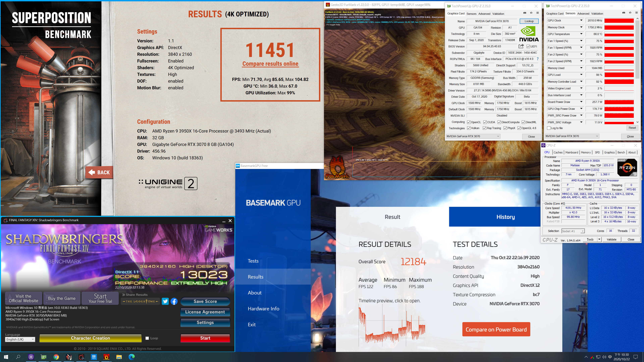Show hidden tray icons chevron
Viewport: 644px width, 362px height.
tap(586, 357)
